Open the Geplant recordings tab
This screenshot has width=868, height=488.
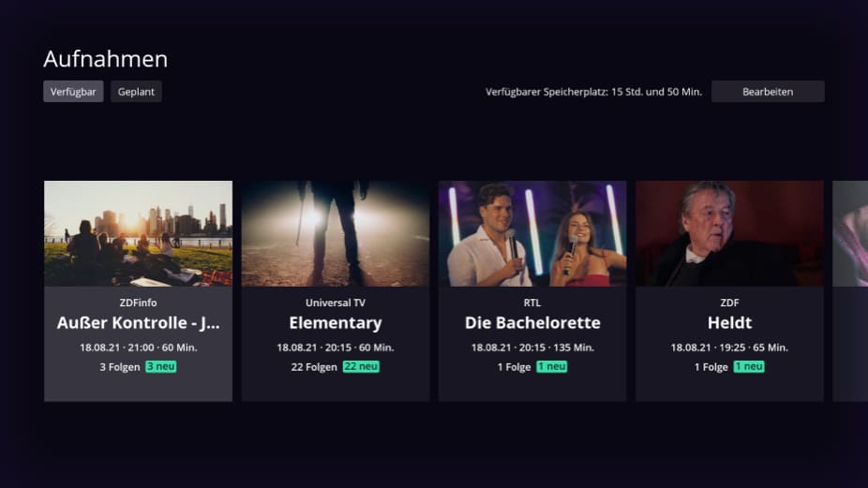pos(136,92)
